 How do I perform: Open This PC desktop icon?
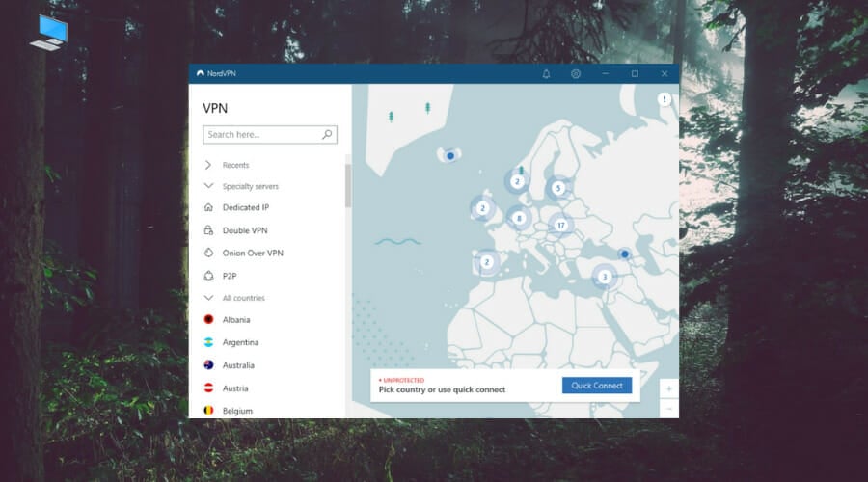click(50, 32)
